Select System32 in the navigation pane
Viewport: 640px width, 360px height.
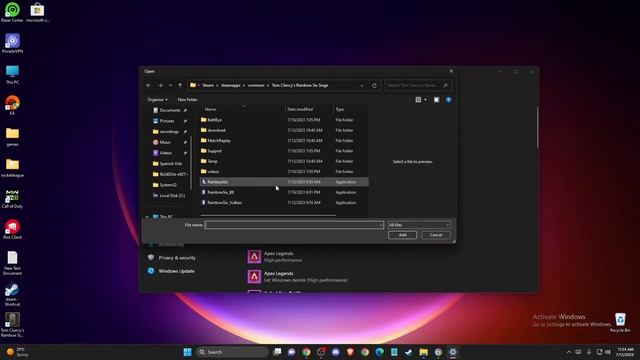(x=169, y=184)
